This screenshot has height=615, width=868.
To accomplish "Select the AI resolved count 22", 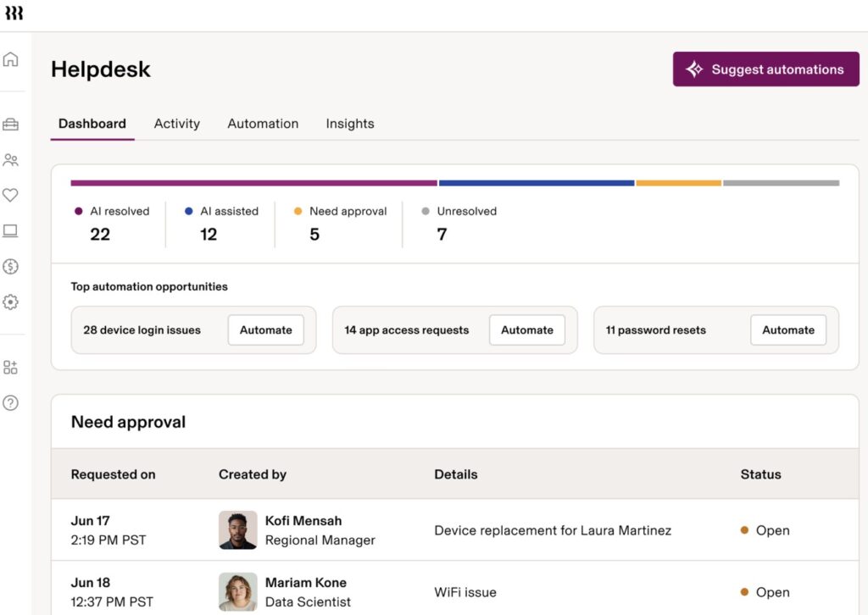I will point(100,235).
